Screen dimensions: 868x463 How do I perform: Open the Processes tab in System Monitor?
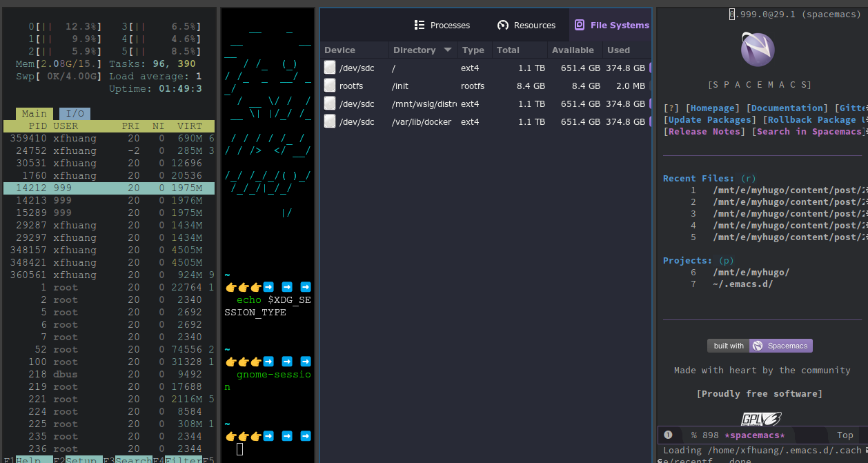point(442,25)
